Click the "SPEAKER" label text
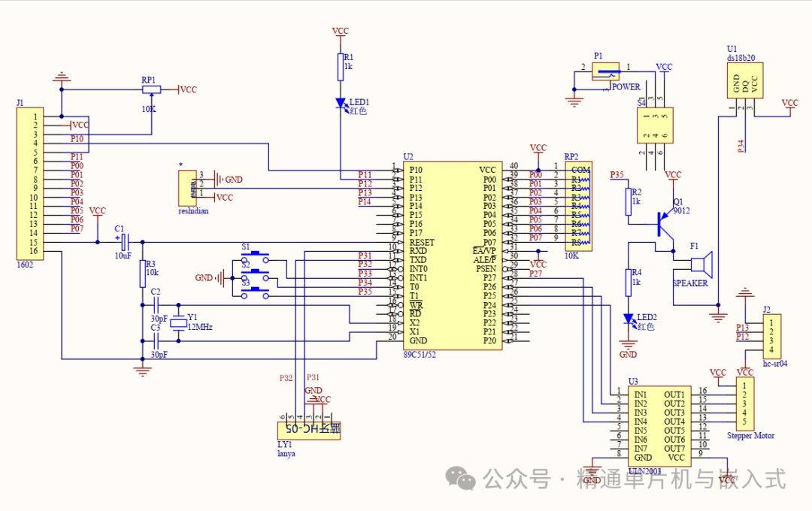 [x=689, y=283]
